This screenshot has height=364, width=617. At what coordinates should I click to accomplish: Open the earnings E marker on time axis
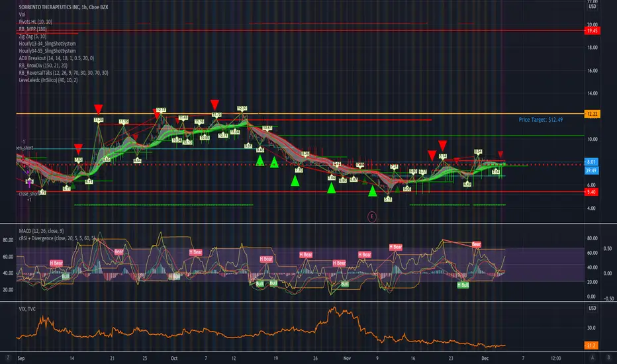click(372, 216)
